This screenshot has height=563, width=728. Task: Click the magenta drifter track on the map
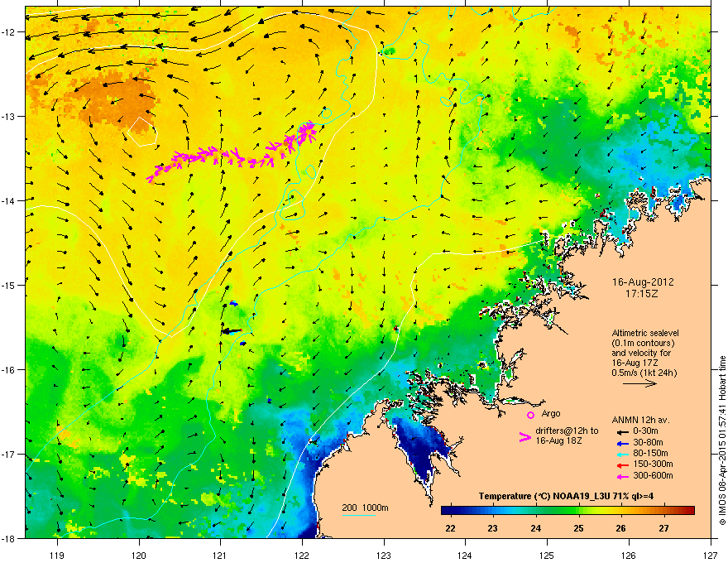232,155
